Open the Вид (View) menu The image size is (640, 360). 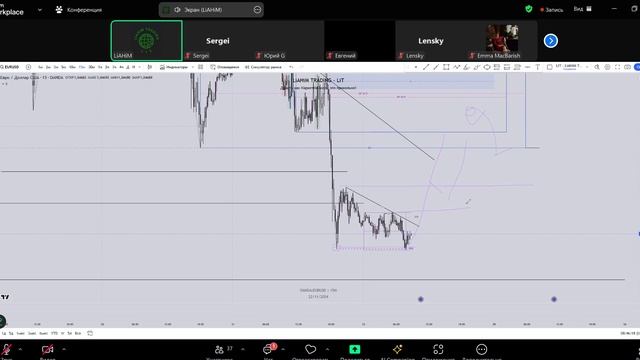582,9
